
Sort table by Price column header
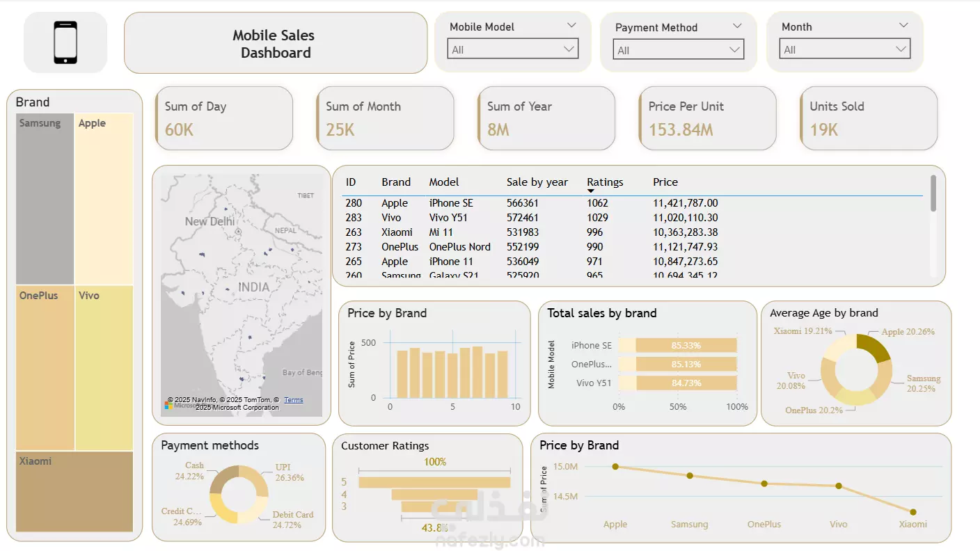point(665,182)
